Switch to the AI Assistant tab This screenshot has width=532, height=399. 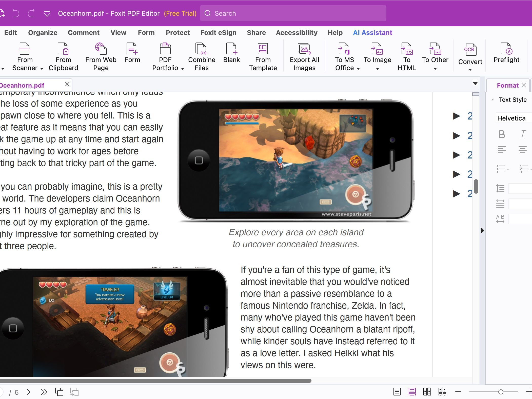pyautogui.click(x=372, y=33)
